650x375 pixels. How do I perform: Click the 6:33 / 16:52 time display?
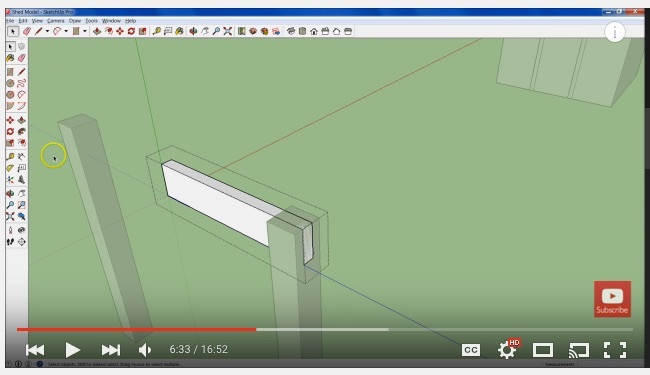pos(199,349)
